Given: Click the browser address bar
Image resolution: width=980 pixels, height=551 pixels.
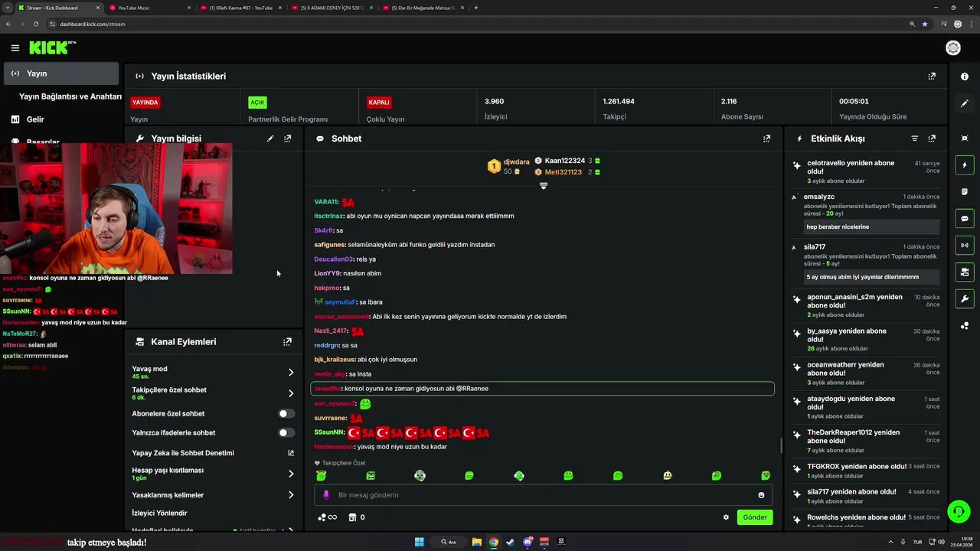Looking at the screenshot, I should tap(475, 24).
